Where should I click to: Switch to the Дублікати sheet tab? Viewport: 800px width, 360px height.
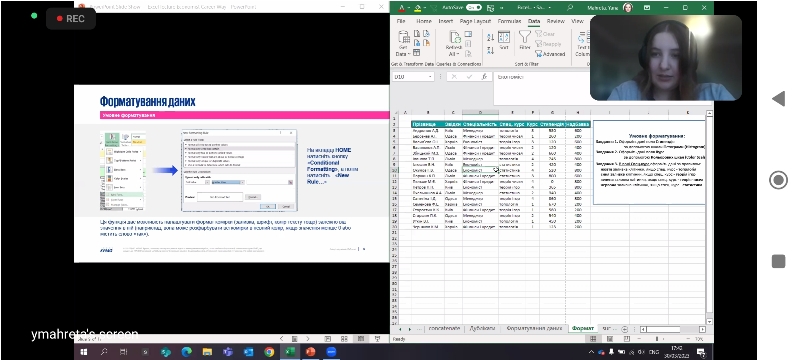482,328
